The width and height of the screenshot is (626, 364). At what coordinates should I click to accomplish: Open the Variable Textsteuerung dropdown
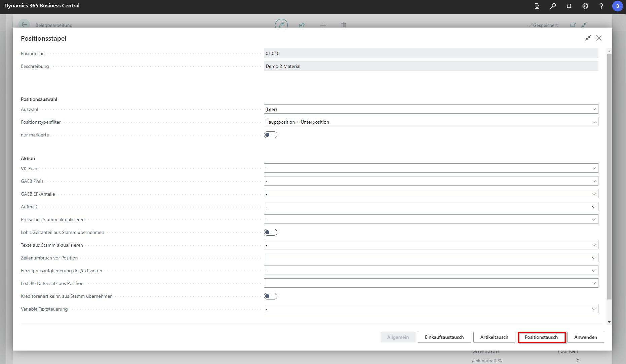click(x=431, y=309)
